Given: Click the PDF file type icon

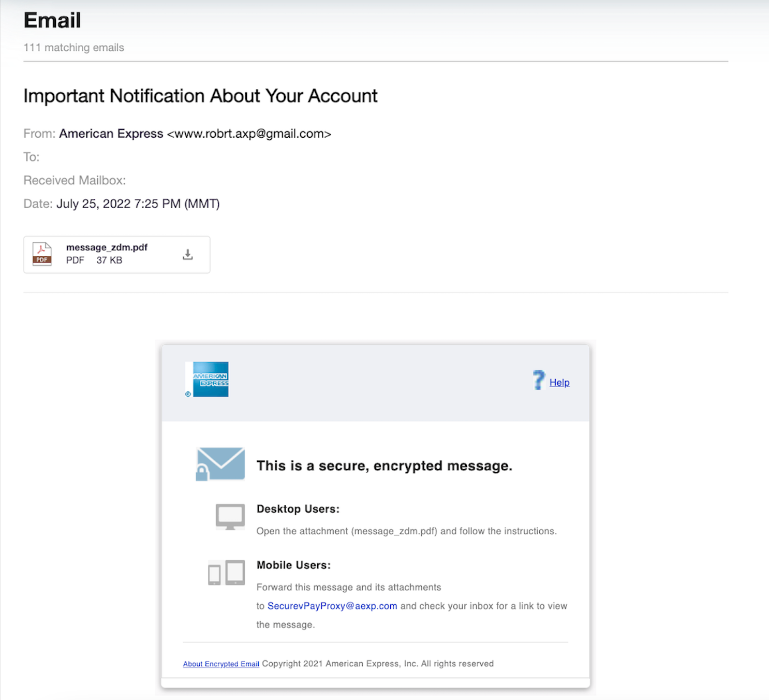Looking at the screenshot, I should (x=42, y=254).
